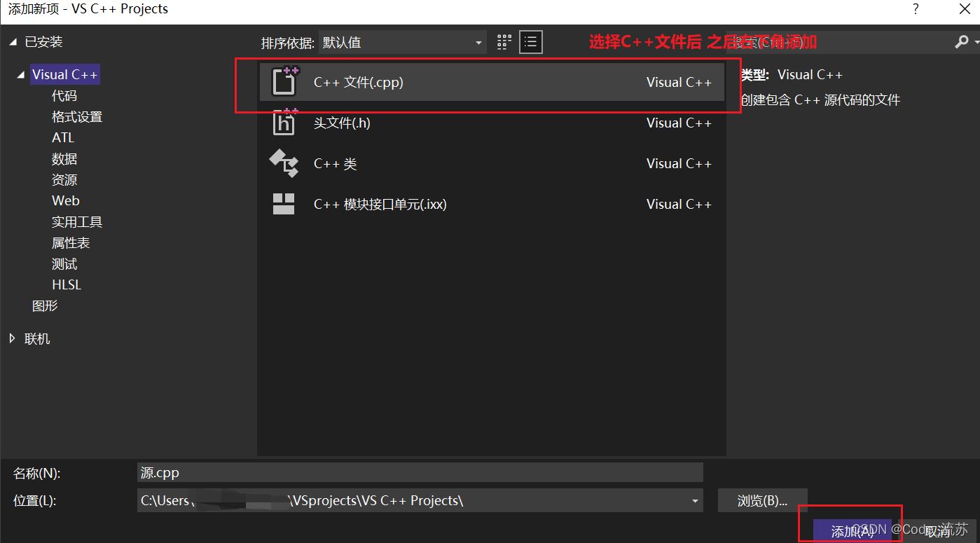Screen dimensions: 980x543
Task: Select the 测试 category
Action: pos(64,264)
